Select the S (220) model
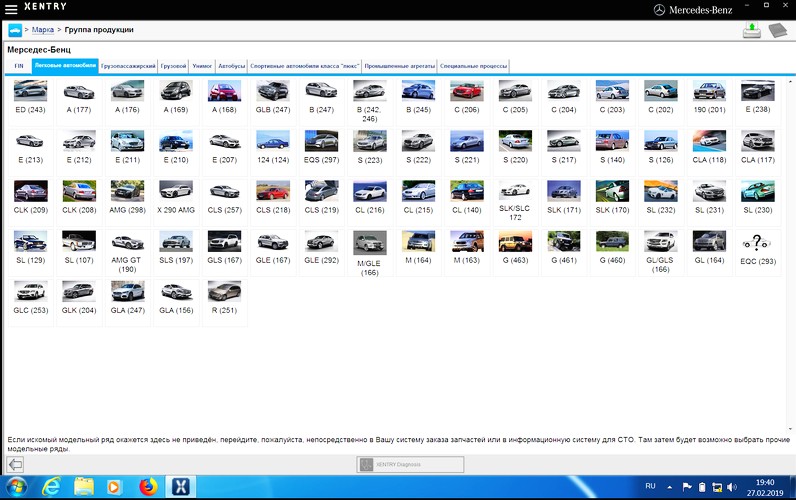This screenshot has height=500, width=796. click(515, 150)
